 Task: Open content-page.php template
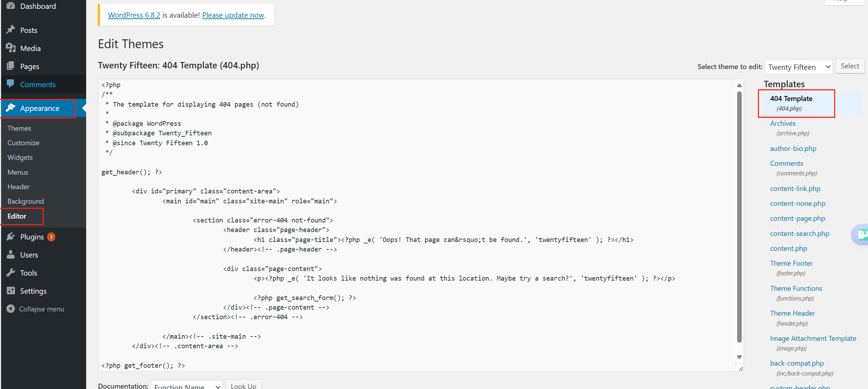pyautogui.click(x=797, y=218)
